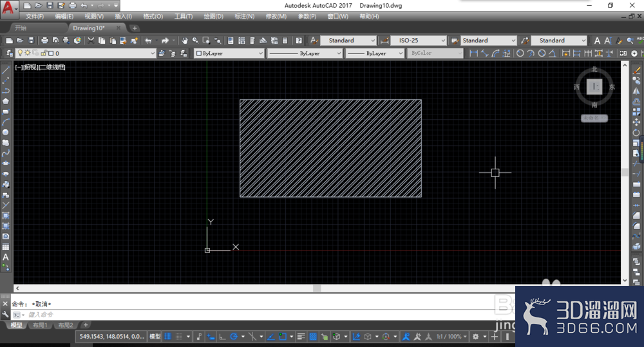Expand the ISO-25 dimension style dropdown
644x347 pixels.
coord(443,41)
